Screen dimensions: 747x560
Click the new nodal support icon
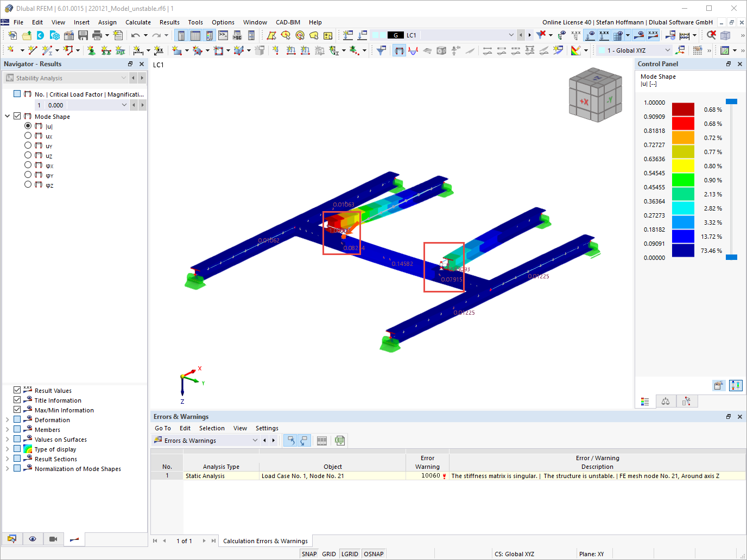(x=91, y=50)
